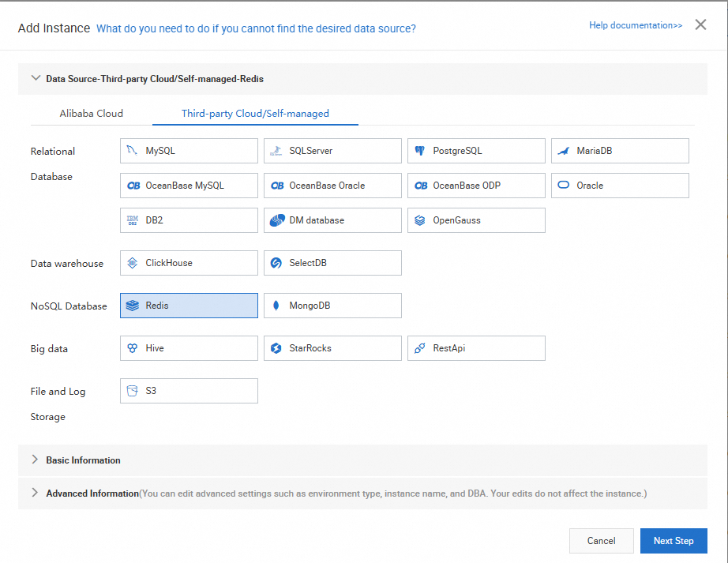
Task: Choose the Hive label text
Action: click(x=155, y=348)
